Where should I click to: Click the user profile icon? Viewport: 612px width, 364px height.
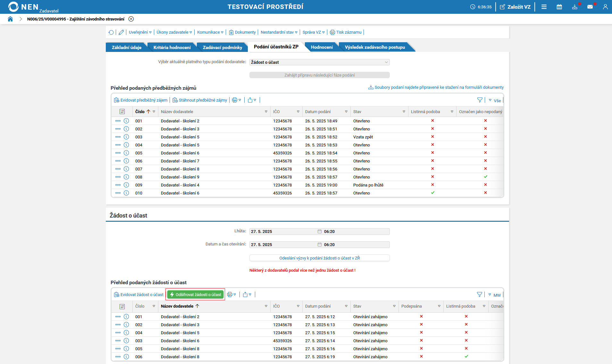click(x=605, y=7)
